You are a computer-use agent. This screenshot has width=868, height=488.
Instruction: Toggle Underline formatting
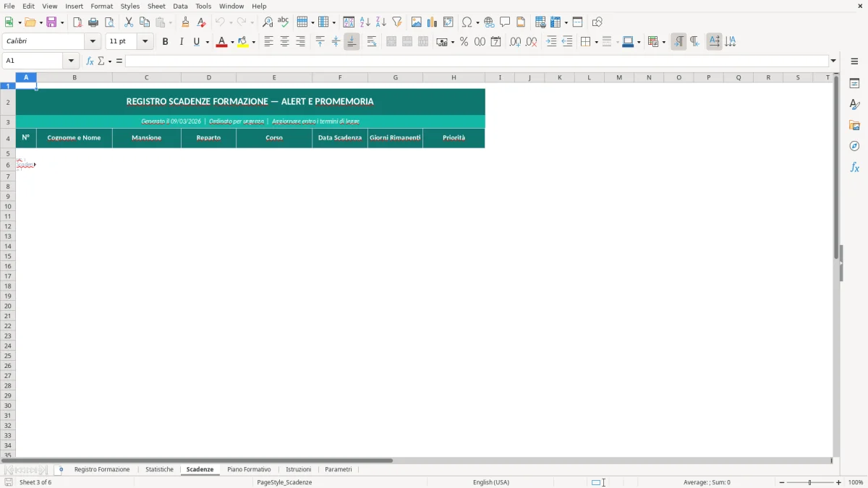pos(197,42)
